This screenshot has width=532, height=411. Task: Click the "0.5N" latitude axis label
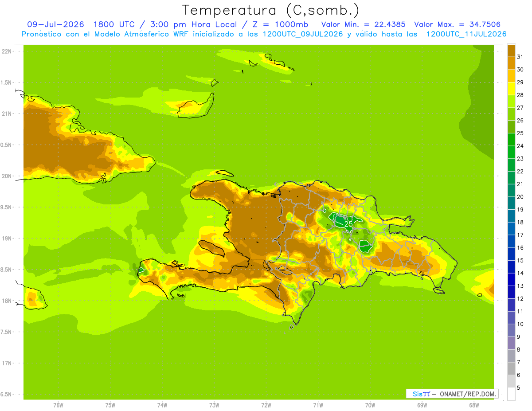pos(7,145)
